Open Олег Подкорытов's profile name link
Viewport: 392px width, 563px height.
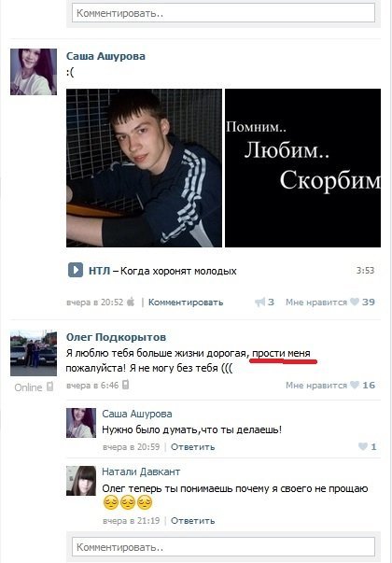(117, 337)
